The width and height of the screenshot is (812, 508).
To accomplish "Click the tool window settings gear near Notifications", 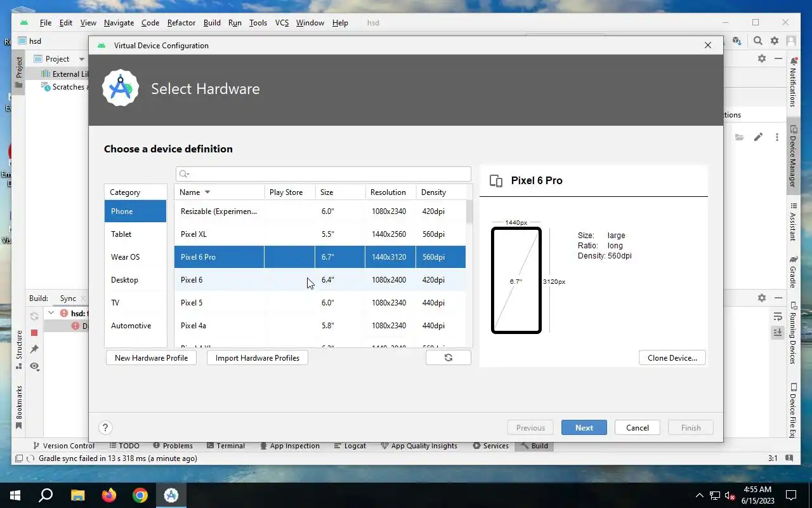I will (762, 58).
